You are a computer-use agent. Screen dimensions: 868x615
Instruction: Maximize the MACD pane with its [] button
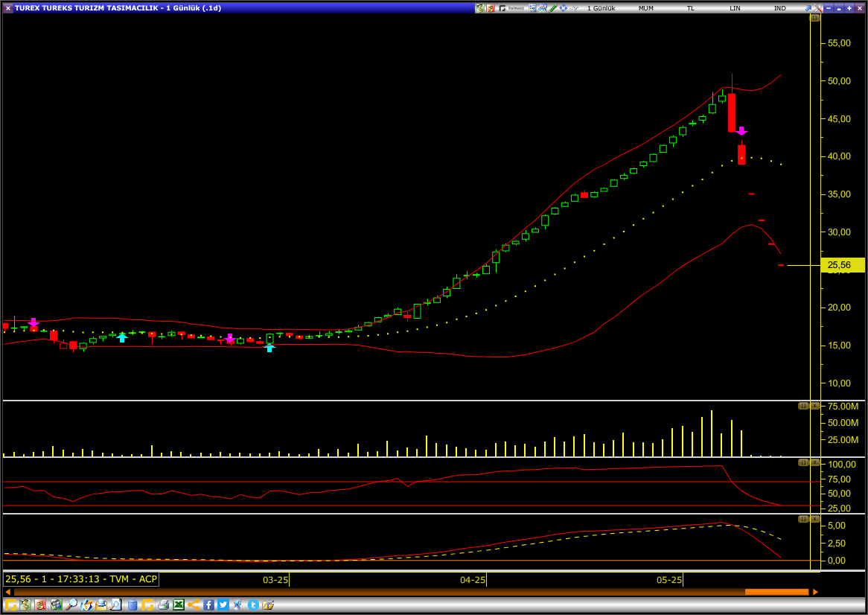click(x=803, y=519)
